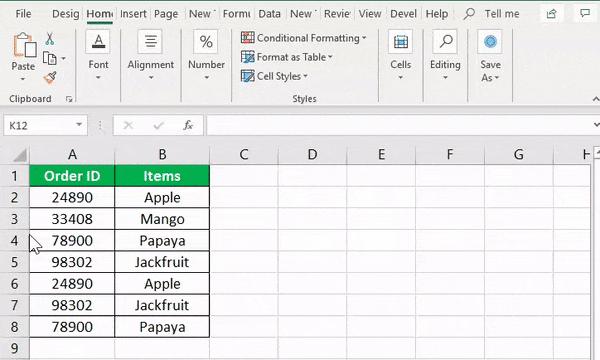
Task: Activate the Format Painter brush icon
Action: click(x=50, y=78)
